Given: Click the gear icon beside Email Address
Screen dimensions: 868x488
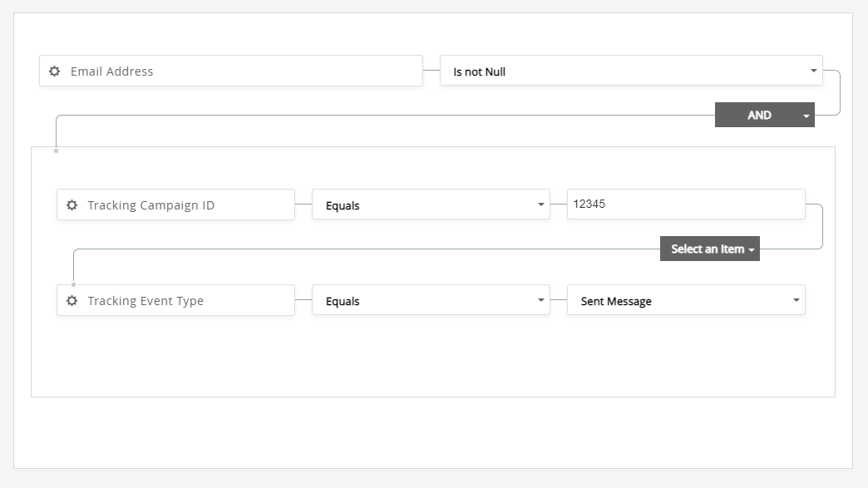Looking at the screenshot, I should 55,71.
